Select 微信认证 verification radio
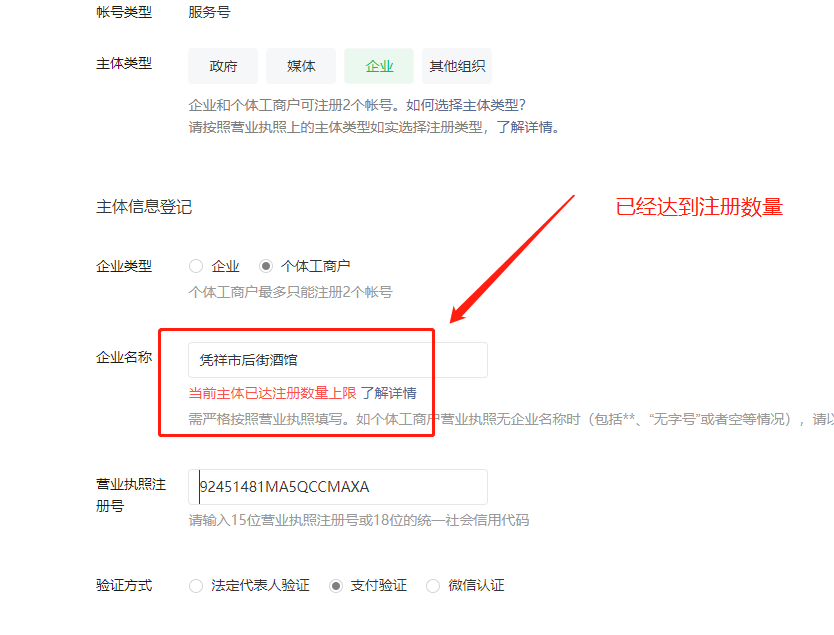Screen dimensions: 834x635 [x=433, y=586]
